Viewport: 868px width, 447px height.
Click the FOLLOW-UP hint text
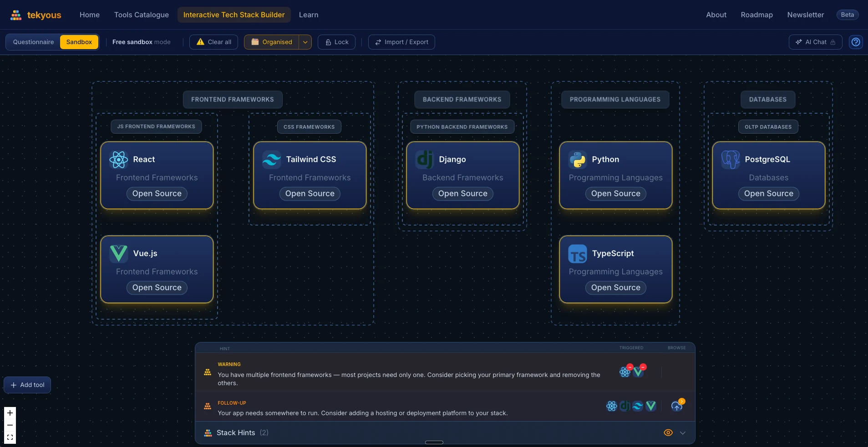coord(362,413)
